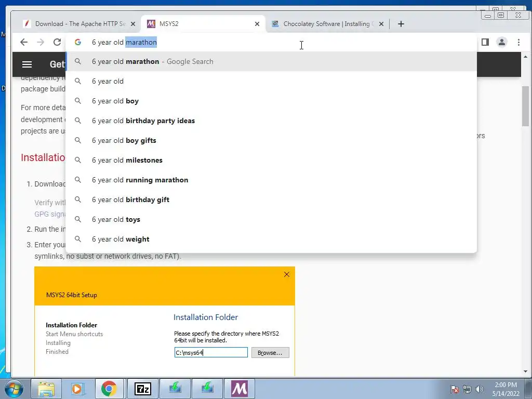Click the volume speaker tray icon
Screen dimensions: 532x399
click(480, 389)
